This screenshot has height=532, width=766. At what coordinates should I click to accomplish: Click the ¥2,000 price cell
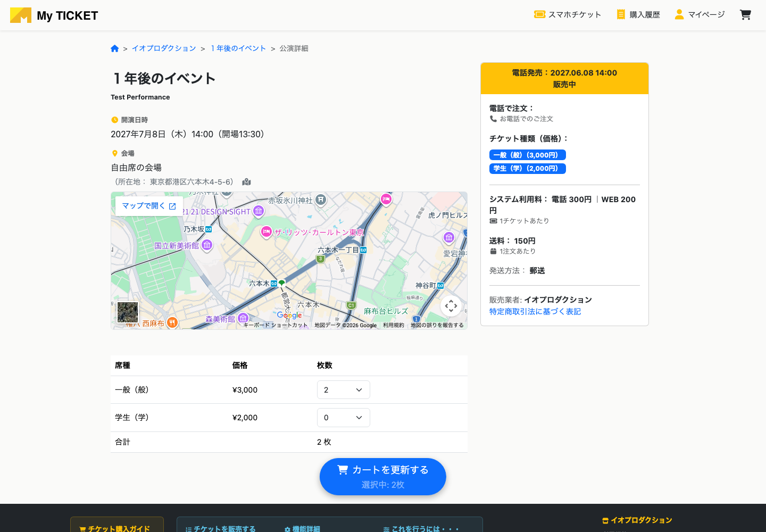point(245,418)
